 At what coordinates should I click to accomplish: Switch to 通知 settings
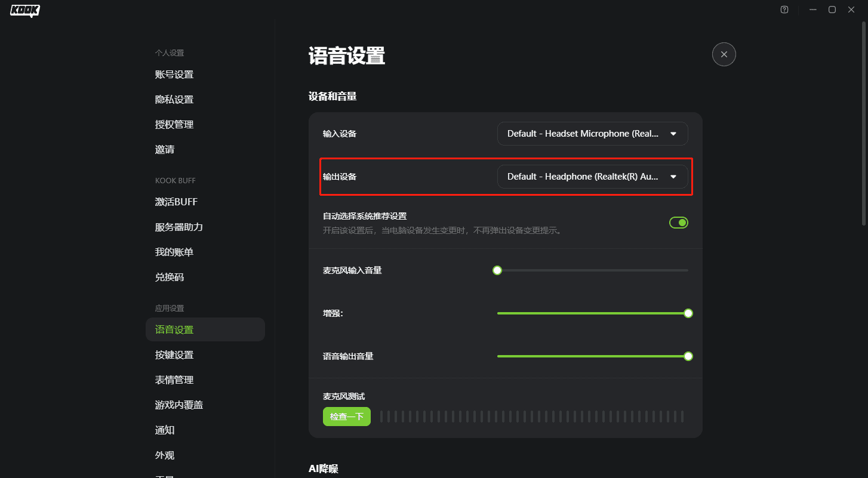[x=165, y=430]
